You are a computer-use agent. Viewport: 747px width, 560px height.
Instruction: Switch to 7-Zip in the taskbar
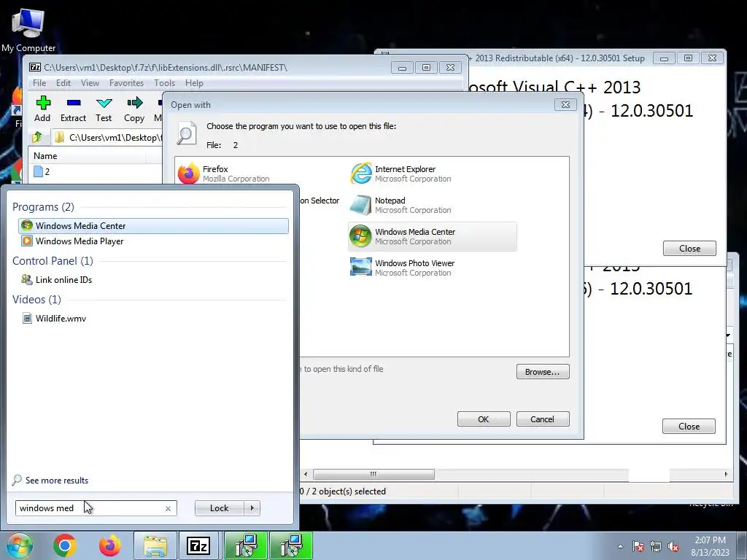point(198,545)
